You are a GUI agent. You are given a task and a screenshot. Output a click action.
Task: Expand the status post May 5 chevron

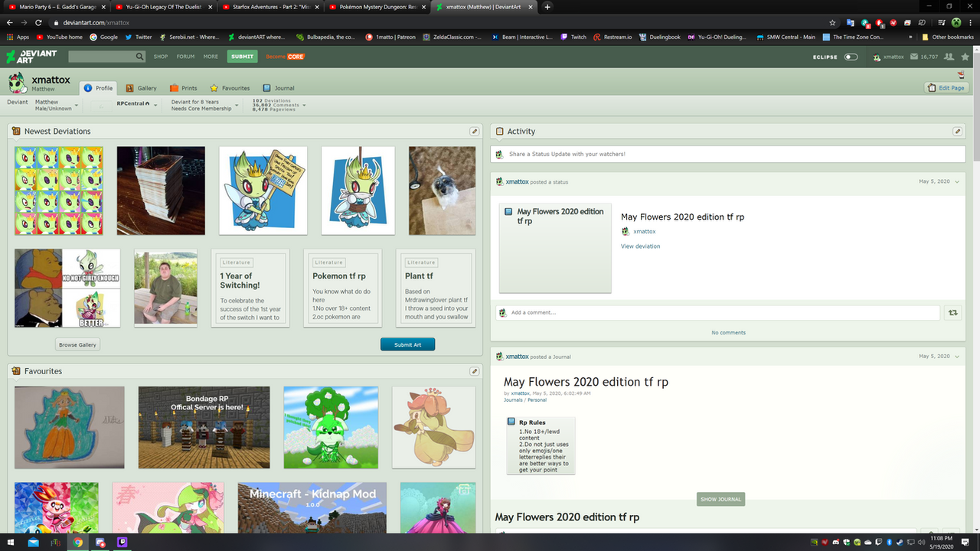pyautogui.click(x=957, y=182)
